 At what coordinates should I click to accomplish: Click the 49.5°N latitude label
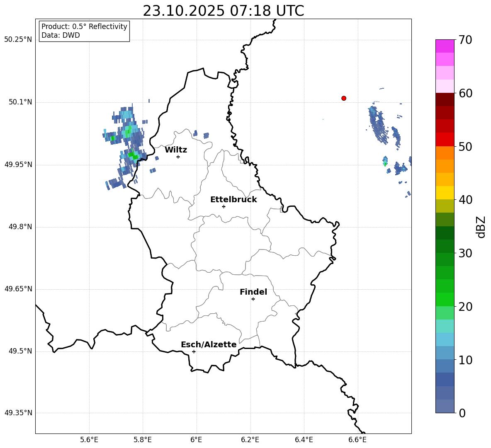[x=20, y=351]
